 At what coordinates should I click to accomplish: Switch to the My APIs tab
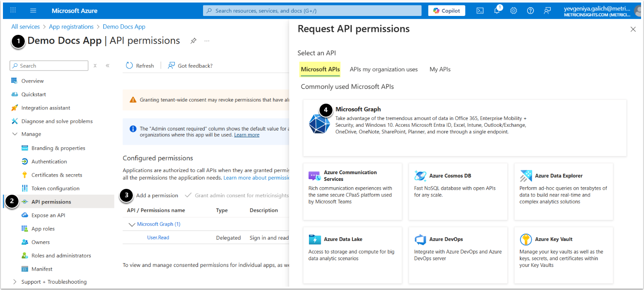(440, 69)
